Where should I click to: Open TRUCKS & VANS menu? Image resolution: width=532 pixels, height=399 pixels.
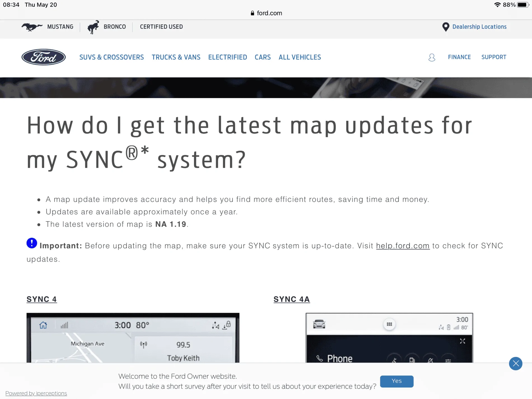tap(176, 57)
